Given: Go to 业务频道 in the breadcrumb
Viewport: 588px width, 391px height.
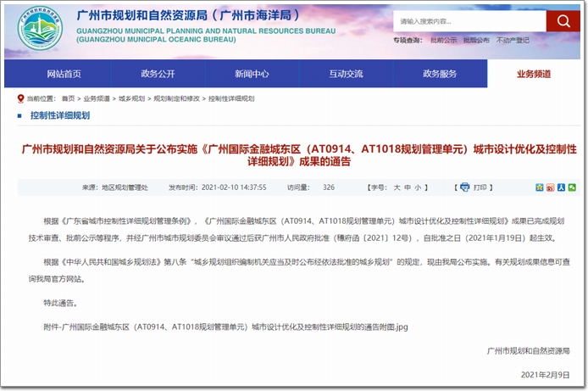Looking at the screenshot, I should coord(97,98).
